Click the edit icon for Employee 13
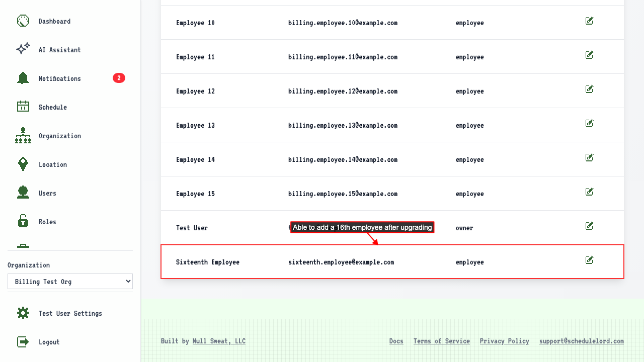644x362 pixels. click(590, 123)
